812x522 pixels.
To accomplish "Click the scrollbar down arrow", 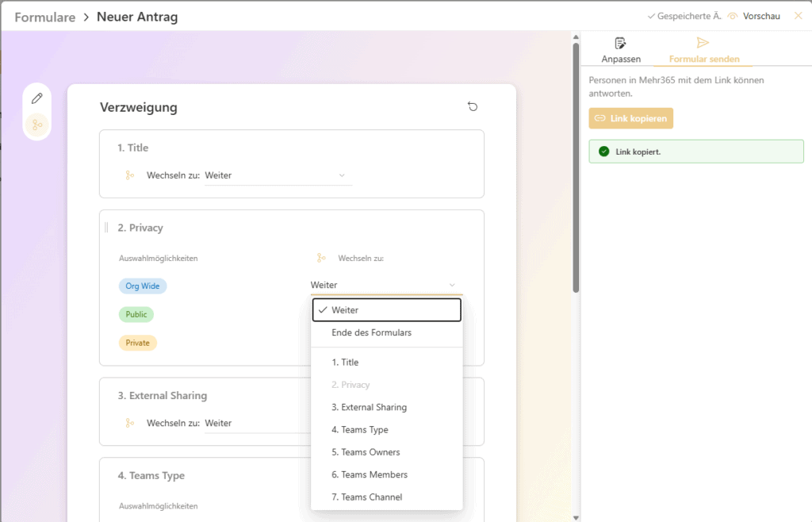I will click(576, 517).
